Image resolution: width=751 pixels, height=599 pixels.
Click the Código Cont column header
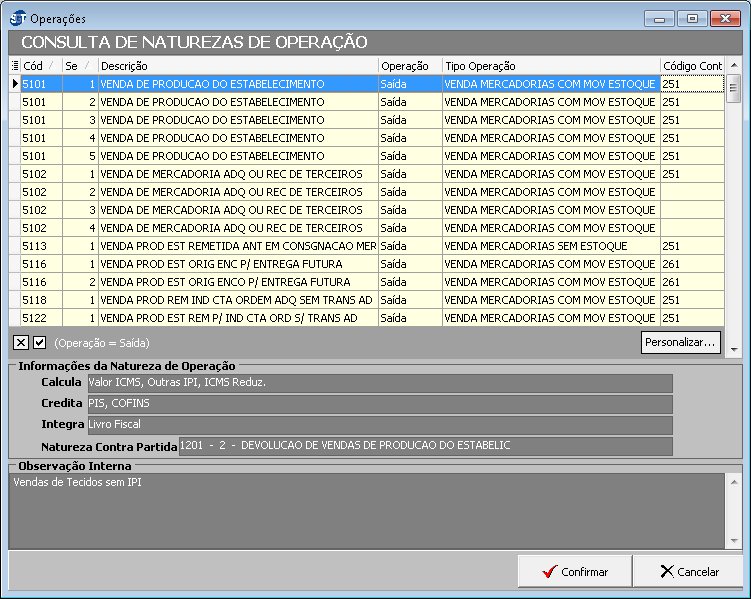tap(691, 66)
